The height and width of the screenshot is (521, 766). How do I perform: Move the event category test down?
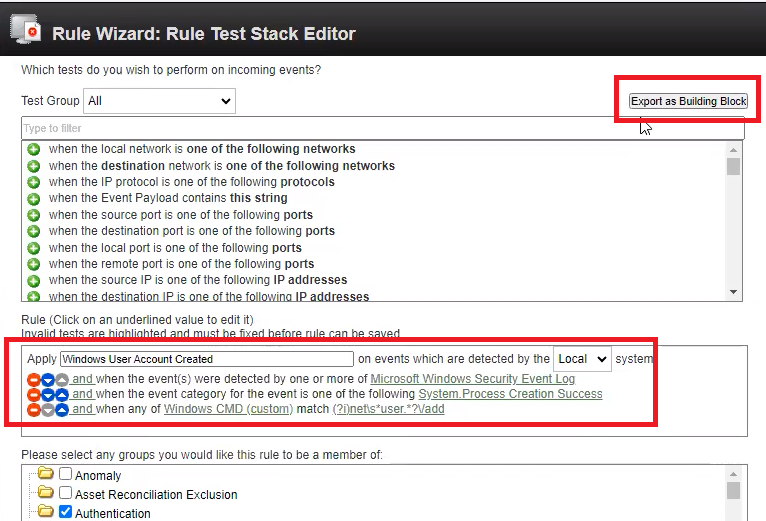(x=48, y=395)
